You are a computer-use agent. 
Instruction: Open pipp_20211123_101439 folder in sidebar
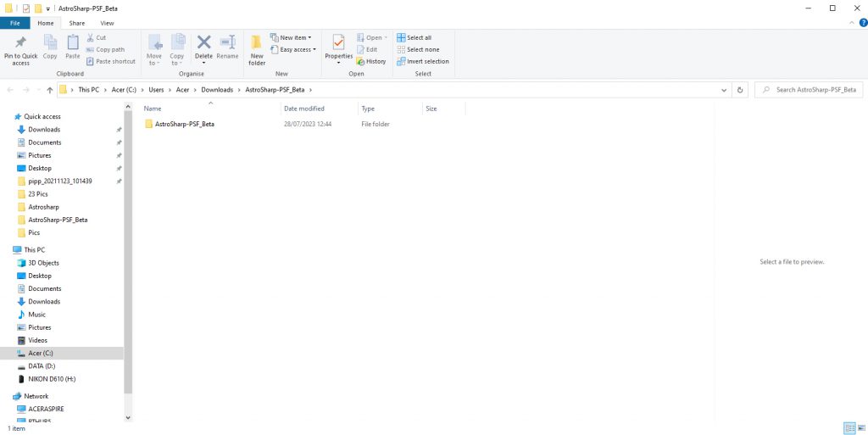point(60,181)
